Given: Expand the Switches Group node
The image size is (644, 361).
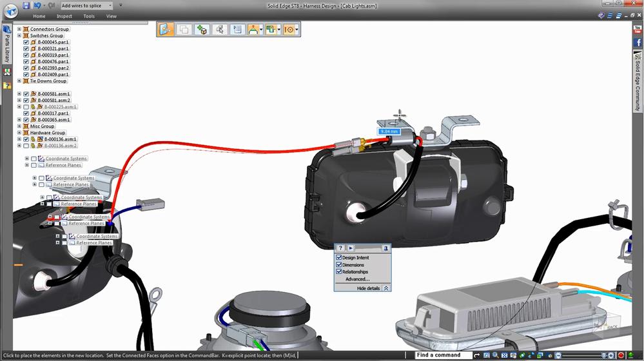Looking at the screenshot, I should 19,35.
